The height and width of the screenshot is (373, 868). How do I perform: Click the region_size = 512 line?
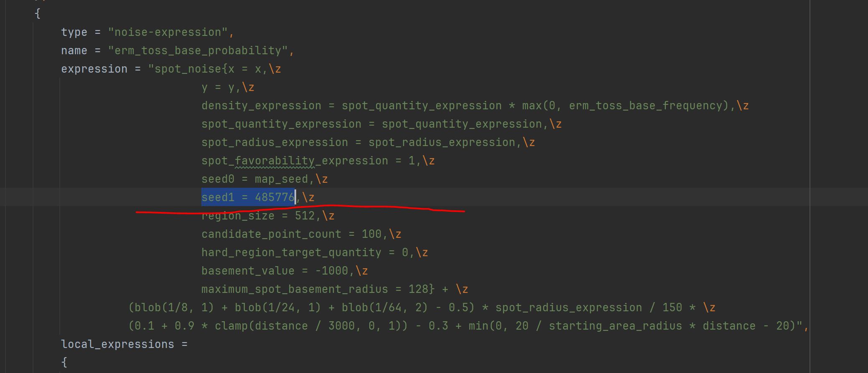pyautogui.click(x=268, y=216)
